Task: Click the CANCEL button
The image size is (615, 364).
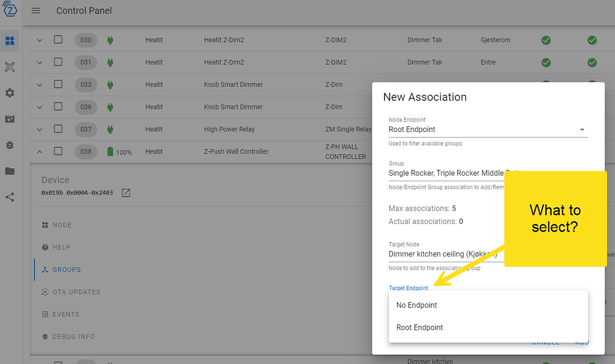Action: coord(545,342)
